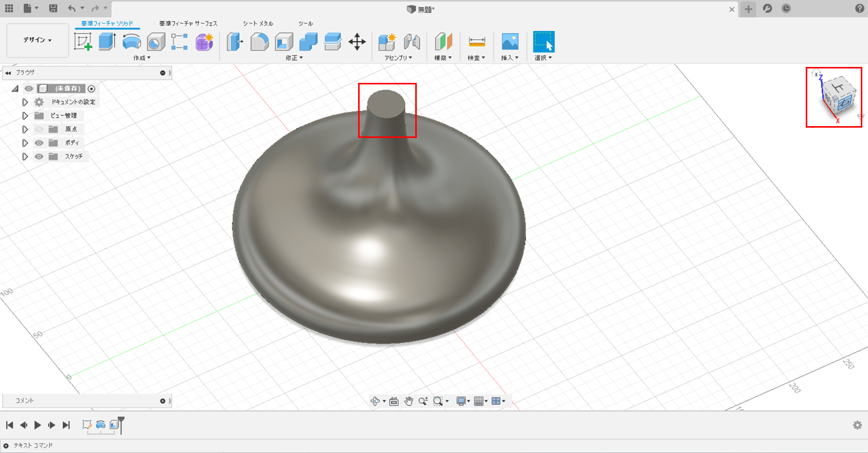Viewport: 868px width, 453px height.
Task: Open the 修正 dropdown menu
Action: (294, 58)
